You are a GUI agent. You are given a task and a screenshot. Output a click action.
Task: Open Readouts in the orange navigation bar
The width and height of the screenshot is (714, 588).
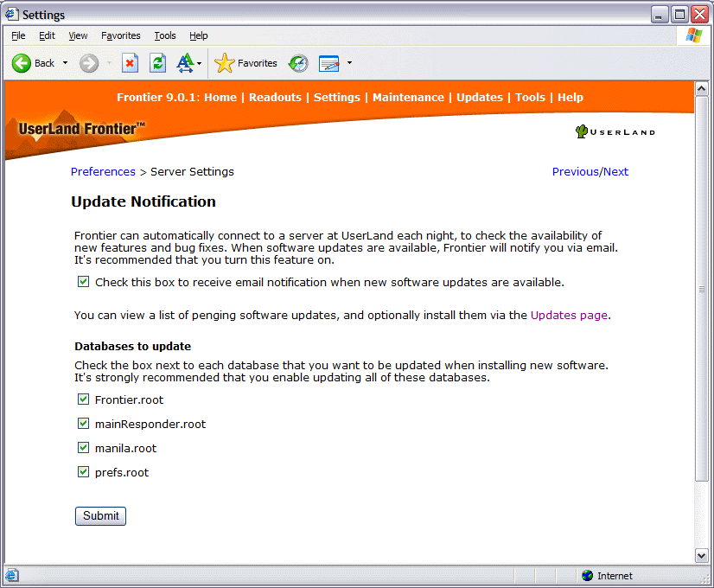(x=275, y=97)
